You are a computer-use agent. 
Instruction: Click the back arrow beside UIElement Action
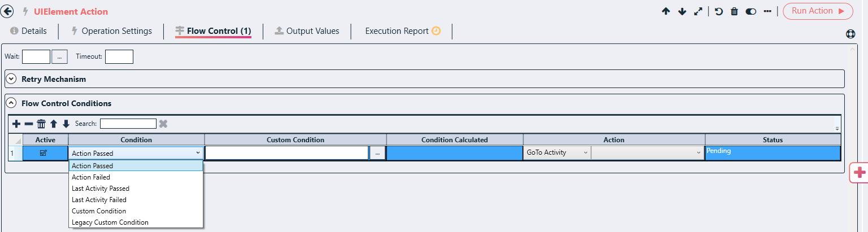coord(8,11)
